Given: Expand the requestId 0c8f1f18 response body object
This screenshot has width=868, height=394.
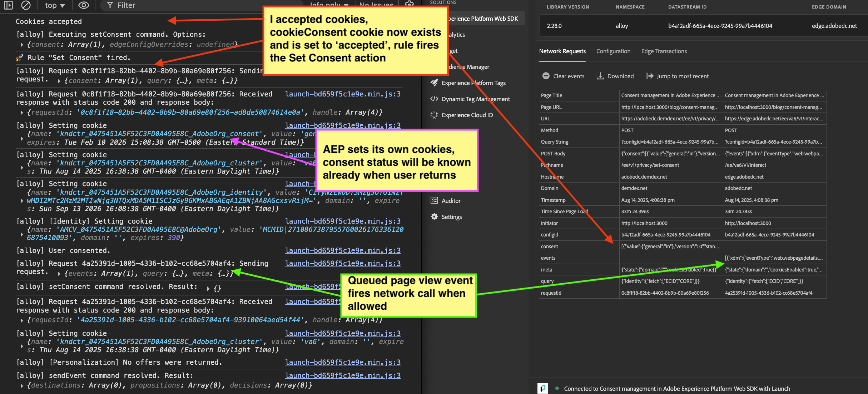Looking at the screenshot, I should pyautogui.click(x=22, y=113).
